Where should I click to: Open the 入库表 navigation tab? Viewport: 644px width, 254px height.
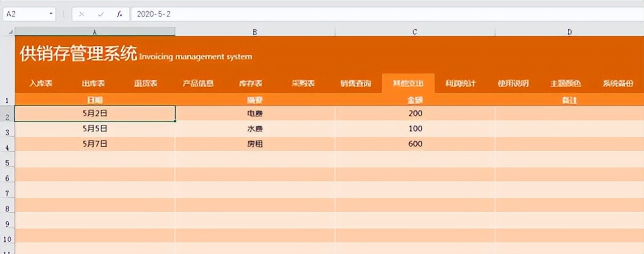[x=41, y=84]
